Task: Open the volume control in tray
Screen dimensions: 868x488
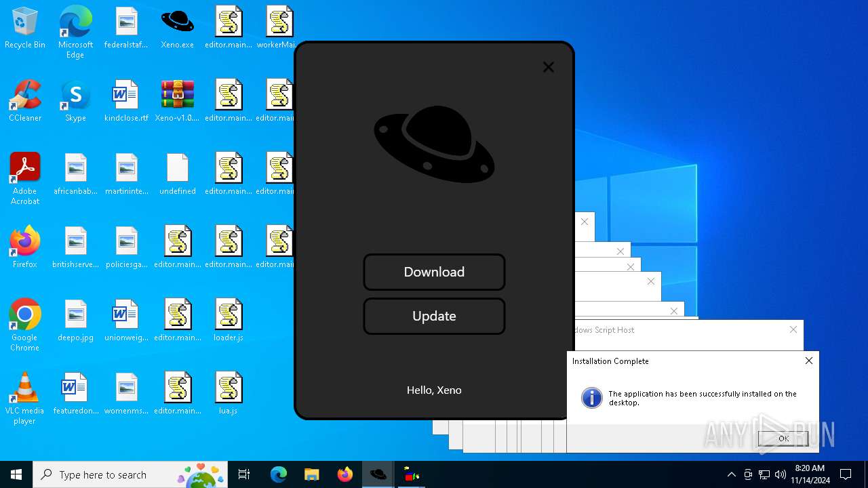Action: [x=781, y=474]
